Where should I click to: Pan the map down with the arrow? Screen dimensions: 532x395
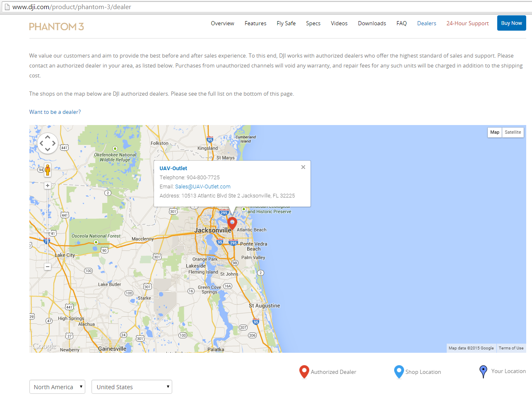pos(48,149)
